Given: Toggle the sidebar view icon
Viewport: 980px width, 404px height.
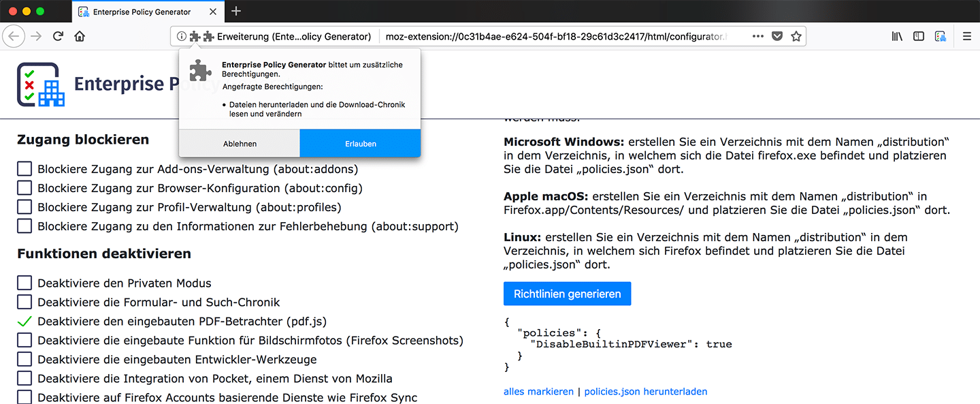Looking at the screenshot, I should [x=919, y=36].
